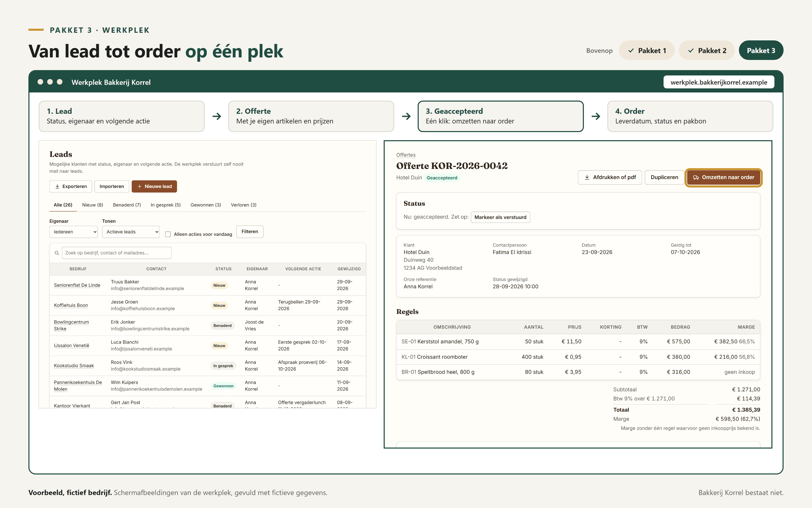The width and height of the screenshot is (812, 508).
Task: Click the truck icon on Omzetten naar order
Action: point(696,177)
